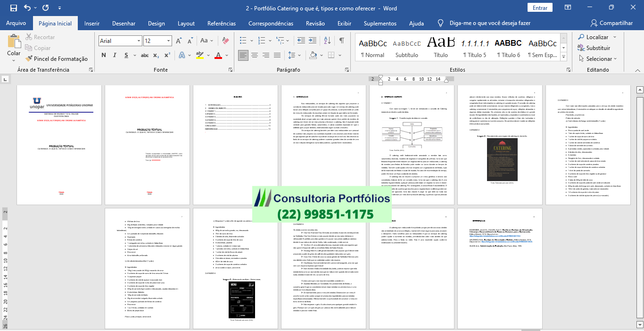
Task: Select the first page cover thumbnail with Unopar logo
Action: pos(59,145)
